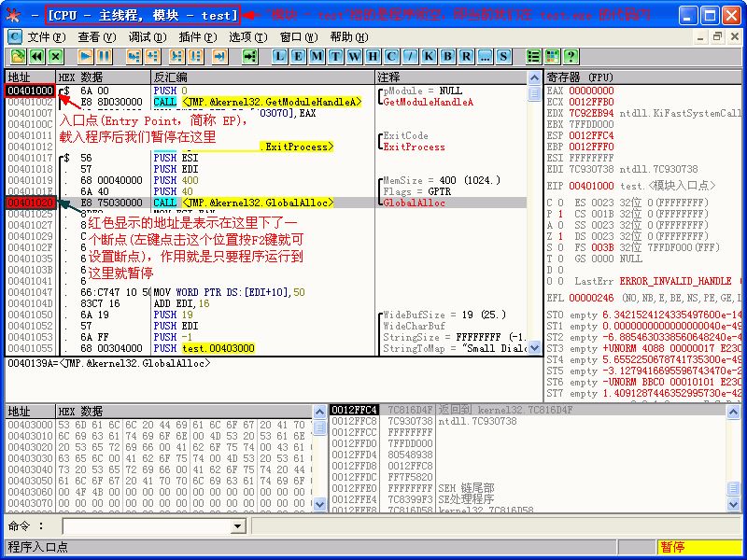Screen dimensions: 747x560
Task: Close the program using the X toolbar icon
Action: [x=56, y=57]
